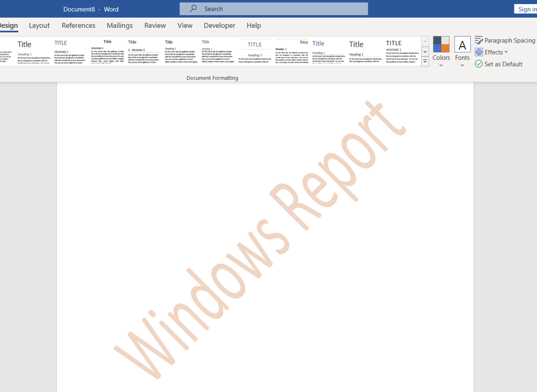The height and width of the screenshot is (392, 537).
Task: Click into the Search box
Action: (x=274, y=9)
